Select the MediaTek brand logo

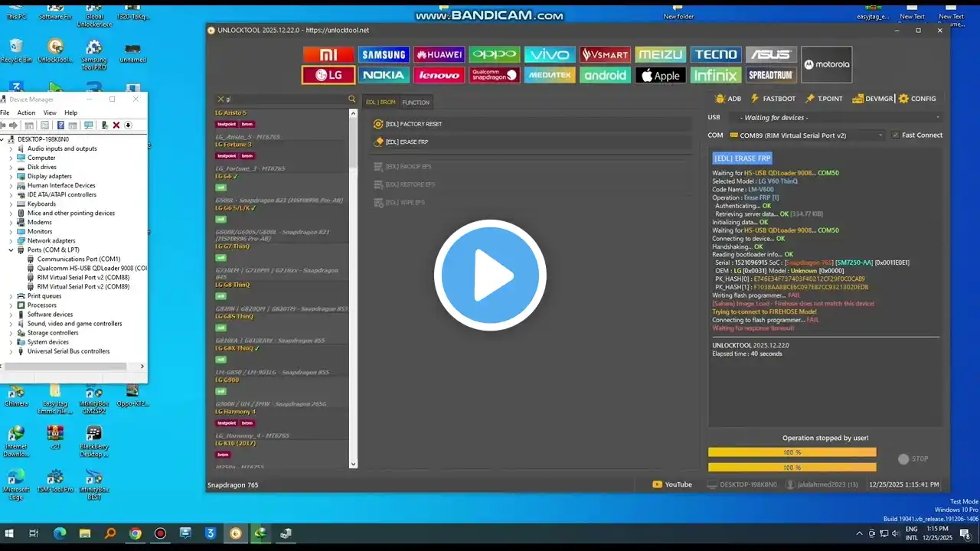click(x=550, y=75)
